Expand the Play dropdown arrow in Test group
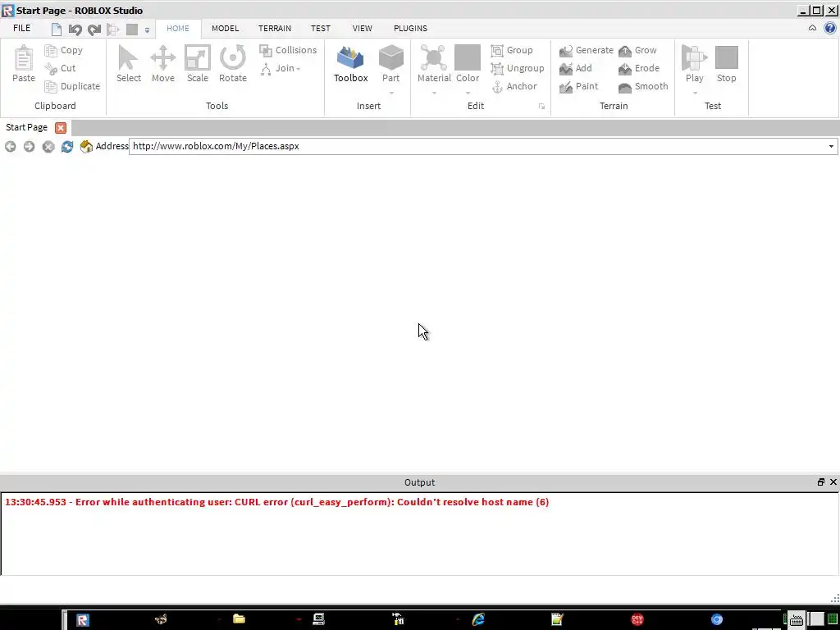The image size is (840, 630). 695,94
